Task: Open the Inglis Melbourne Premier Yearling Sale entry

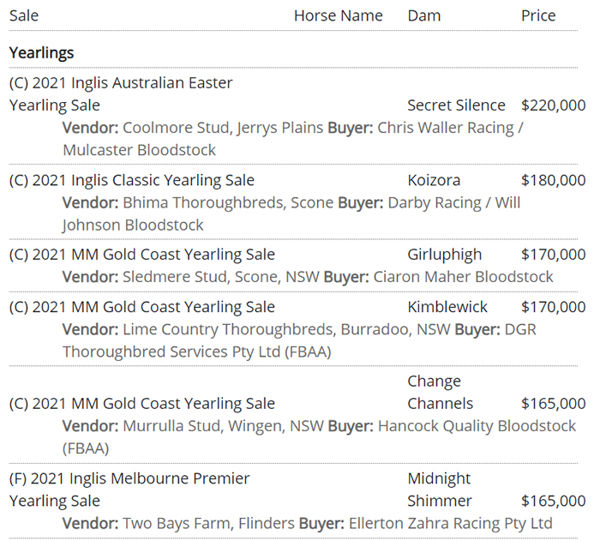Action: (x=129, y=490)
